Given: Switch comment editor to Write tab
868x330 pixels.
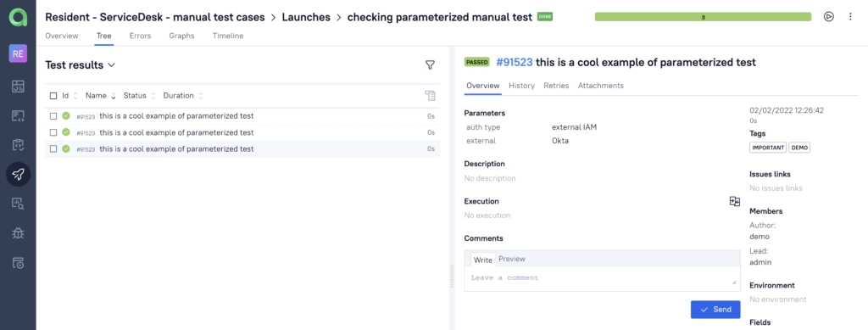Looking at the screenshot, I should click(x=482, y=260).
